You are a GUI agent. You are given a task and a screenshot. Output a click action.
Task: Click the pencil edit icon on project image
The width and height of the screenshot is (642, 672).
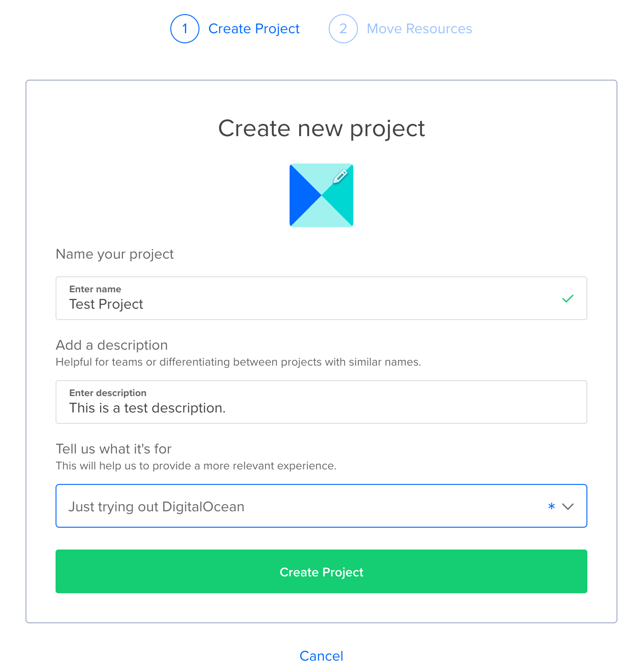tap(340, 176)
